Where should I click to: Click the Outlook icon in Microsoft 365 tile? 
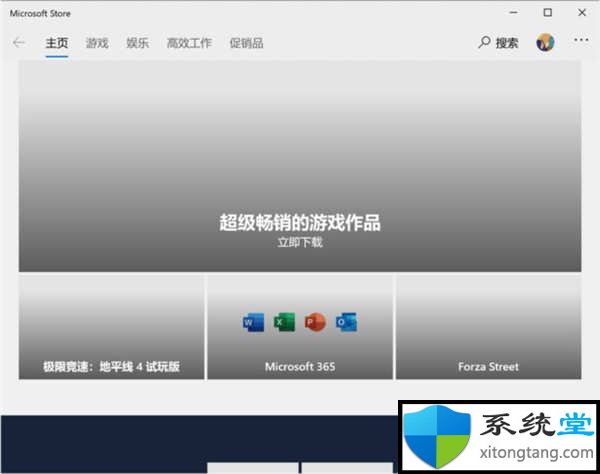click(346, 322)
